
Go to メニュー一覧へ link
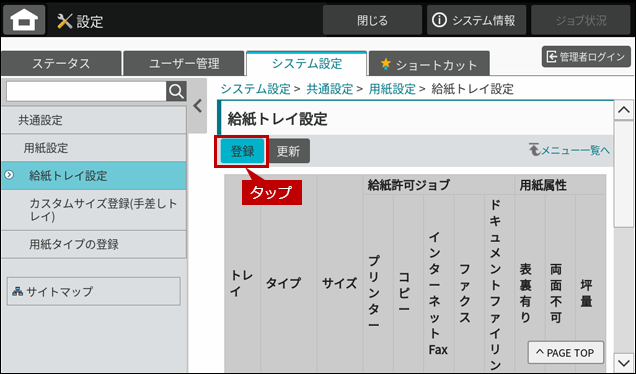(569, 150)
